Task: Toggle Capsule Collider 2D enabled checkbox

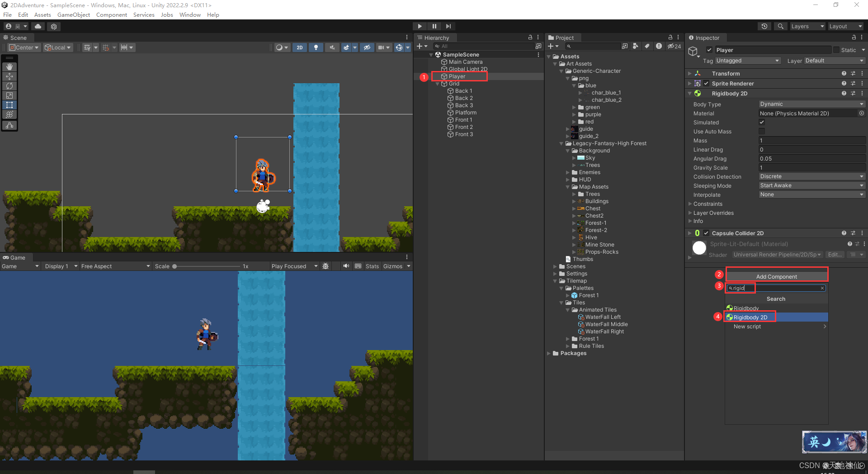Action: (x=706, y=233)
